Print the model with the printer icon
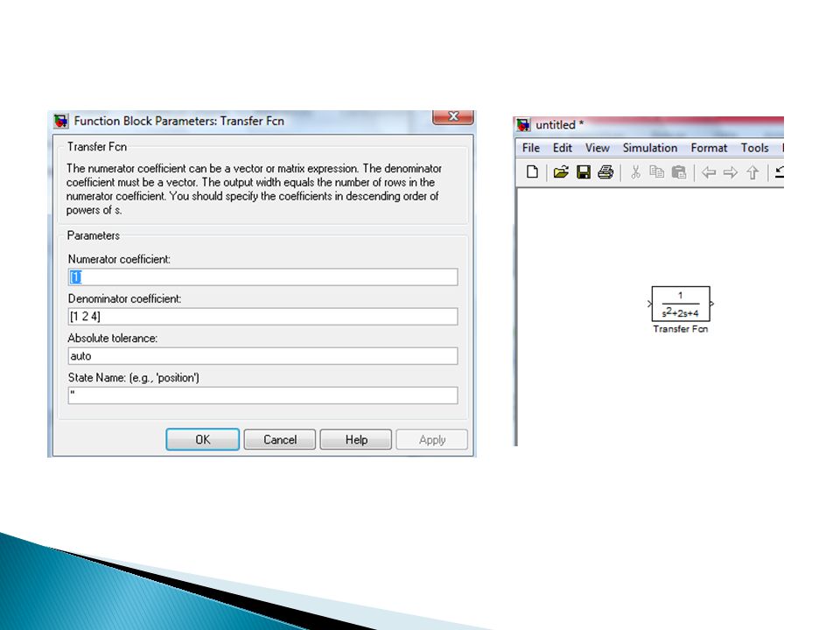Viewport: 840px width, 630px height. (x=605, y=172)
